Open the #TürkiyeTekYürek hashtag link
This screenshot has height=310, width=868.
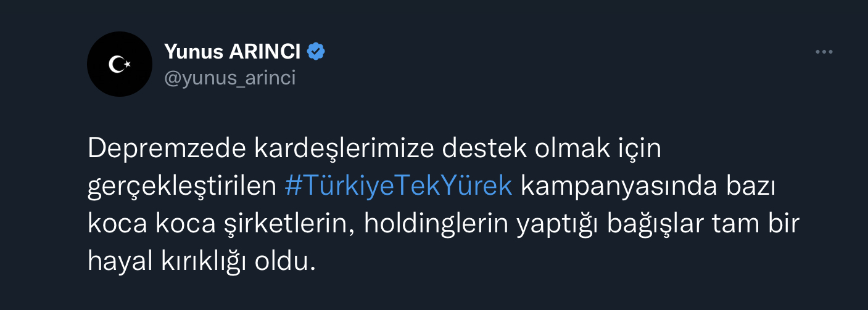coord(399,186)
